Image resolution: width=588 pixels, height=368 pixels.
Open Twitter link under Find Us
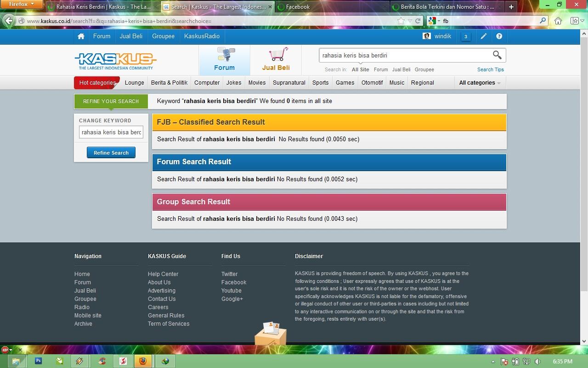(229, 274)
